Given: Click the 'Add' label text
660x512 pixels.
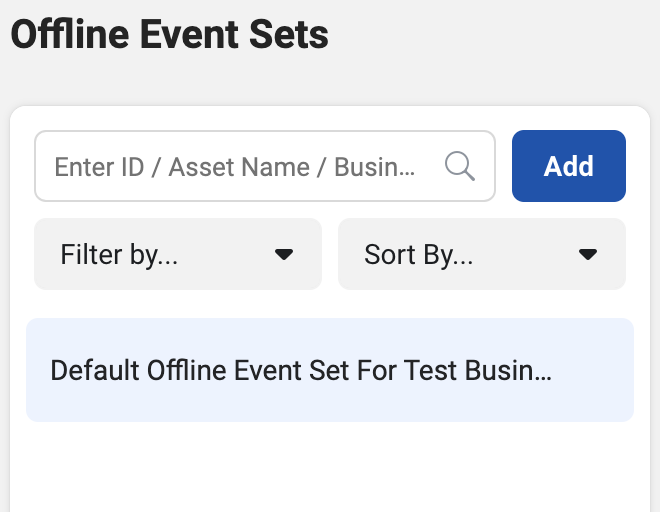Looking at the screenshot, I should pos(569,166).
